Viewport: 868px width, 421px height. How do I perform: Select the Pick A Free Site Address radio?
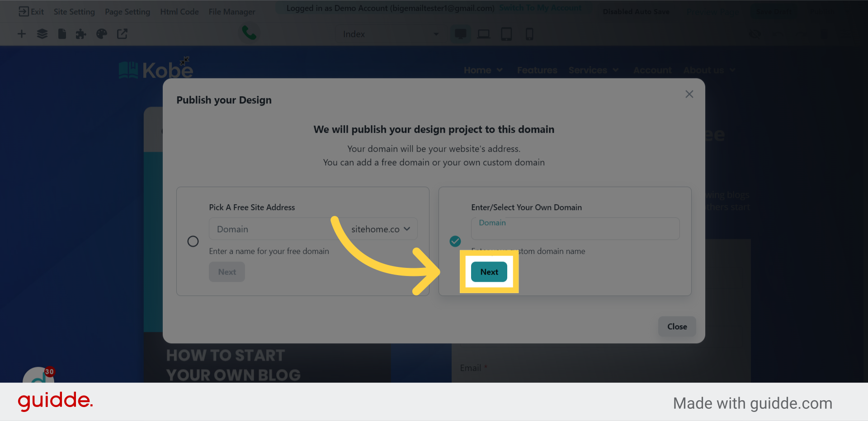pyautogui.click(x=193, y=241)
